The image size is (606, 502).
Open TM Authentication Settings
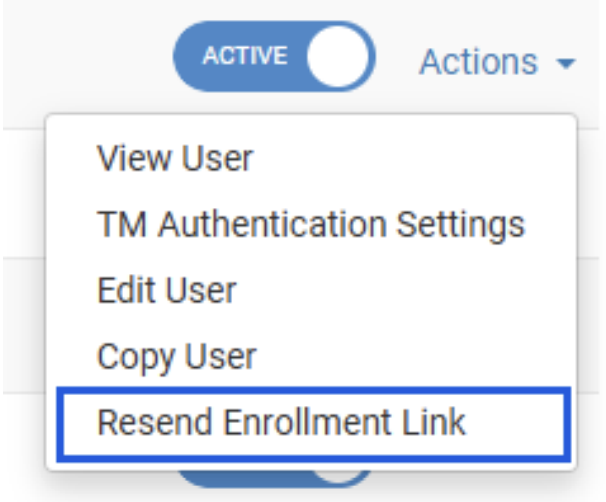click(310, 224)
